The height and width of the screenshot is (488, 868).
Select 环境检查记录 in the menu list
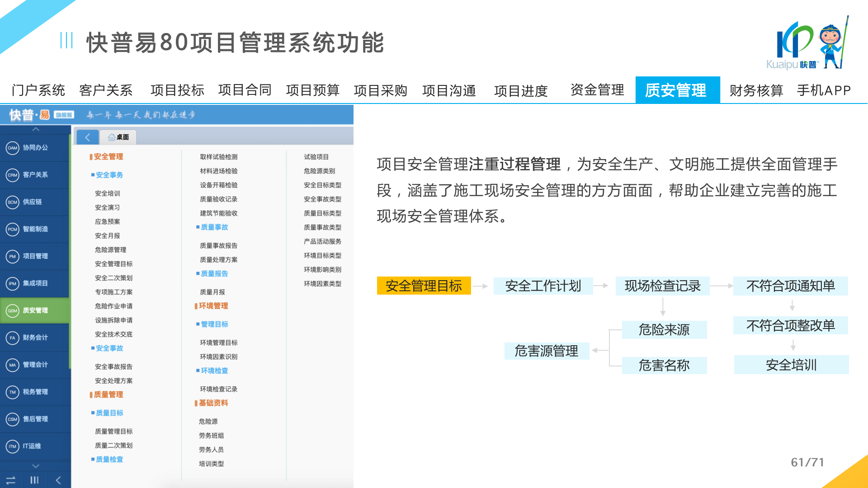click(218, 389)
